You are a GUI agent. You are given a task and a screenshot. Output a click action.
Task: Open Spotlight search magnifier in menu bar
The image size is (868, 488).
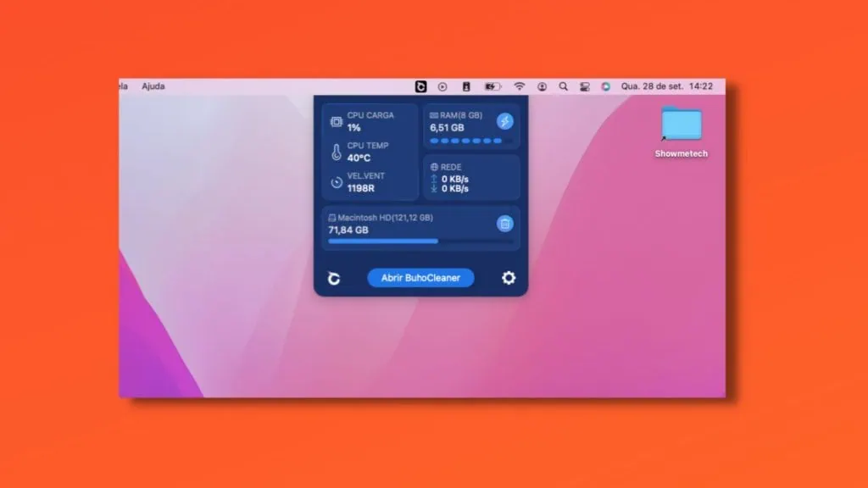click(x=564, y=86)
